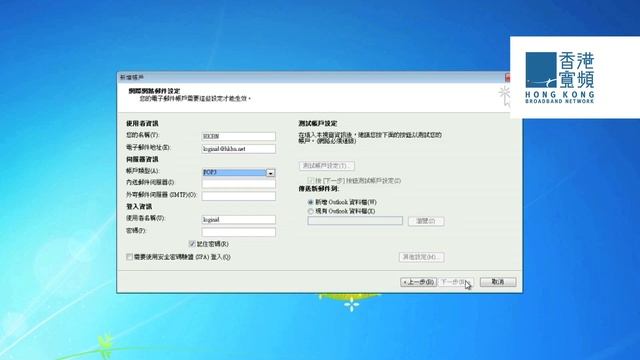Image resolution: width=640 pixels, height=360 pixels.
Task: Enable the SPA secure password authentication checkbox
Action: 129,257
